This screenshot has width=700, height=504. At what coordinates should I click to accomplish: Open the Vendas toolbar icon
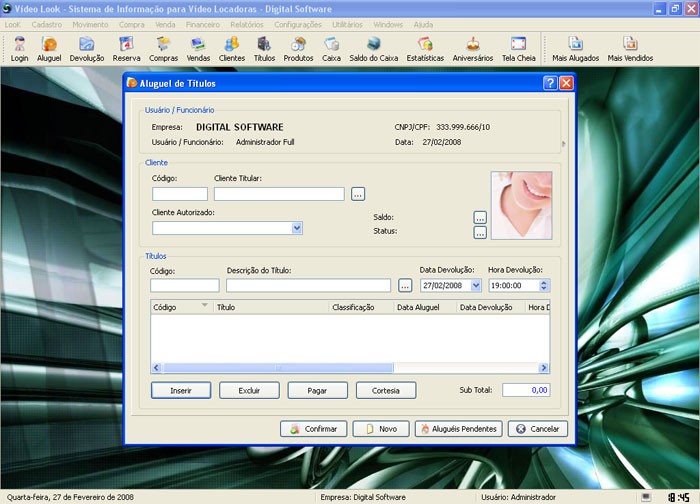click(198, 49)
